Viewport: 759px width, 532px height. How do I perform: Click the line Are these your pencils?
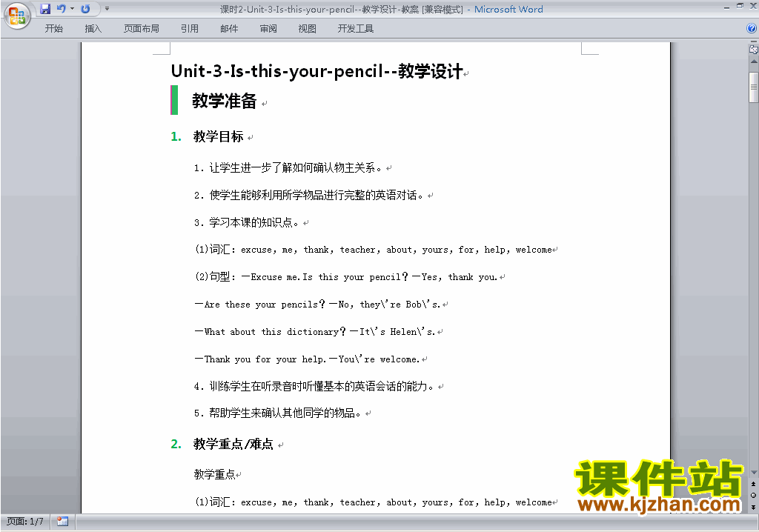(317, 305)
